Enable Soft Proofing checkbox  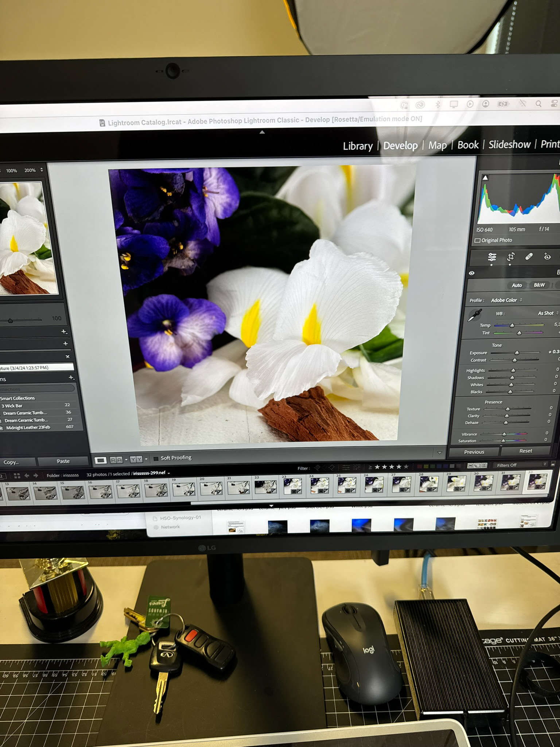click(x=156, y=458)
